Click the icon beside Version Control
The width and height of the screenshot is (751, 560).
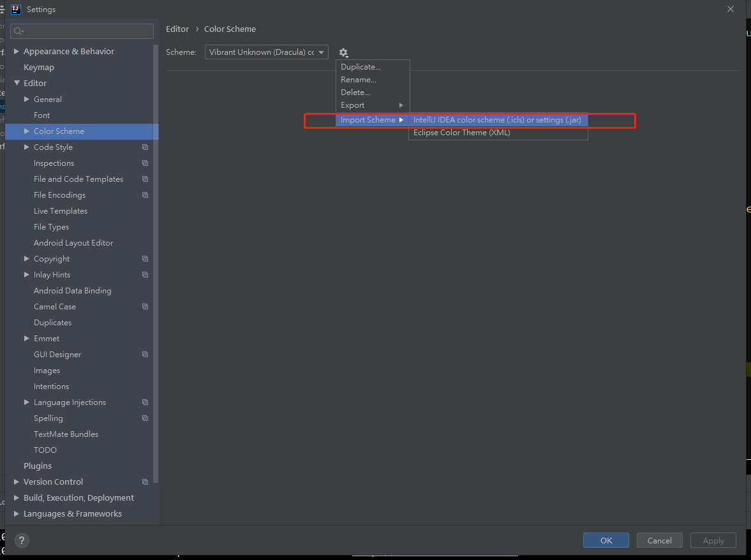point(145,482)
